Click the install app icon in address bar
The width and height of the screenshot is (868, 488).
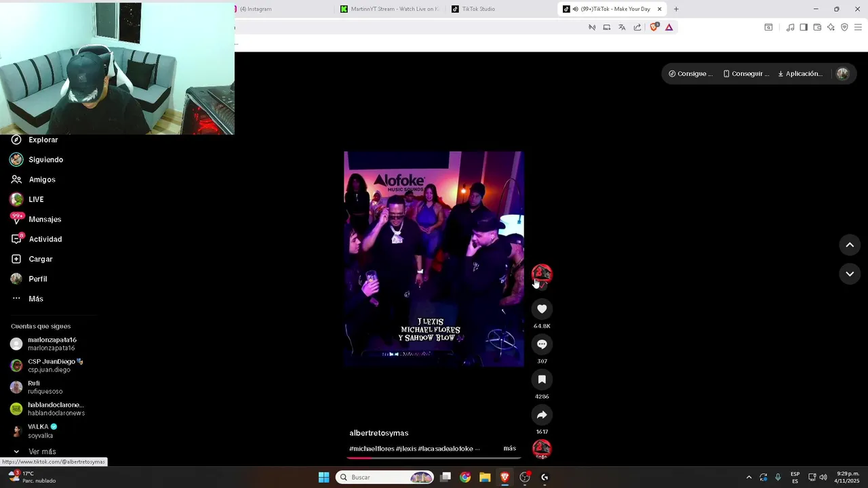pyautogui.click(x=607, y=28)
